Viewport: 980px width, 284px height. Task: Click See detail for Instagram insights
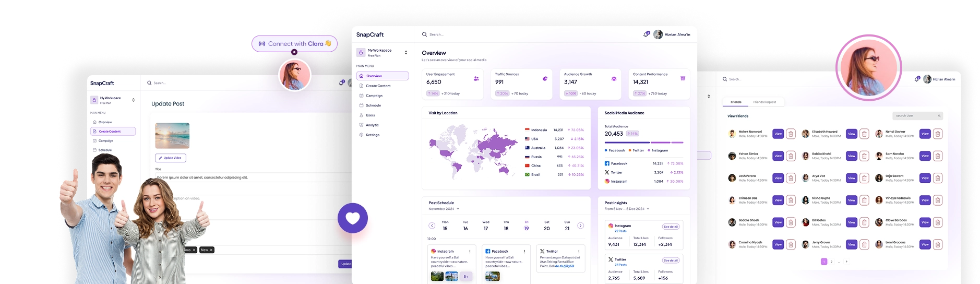(671, 227)
